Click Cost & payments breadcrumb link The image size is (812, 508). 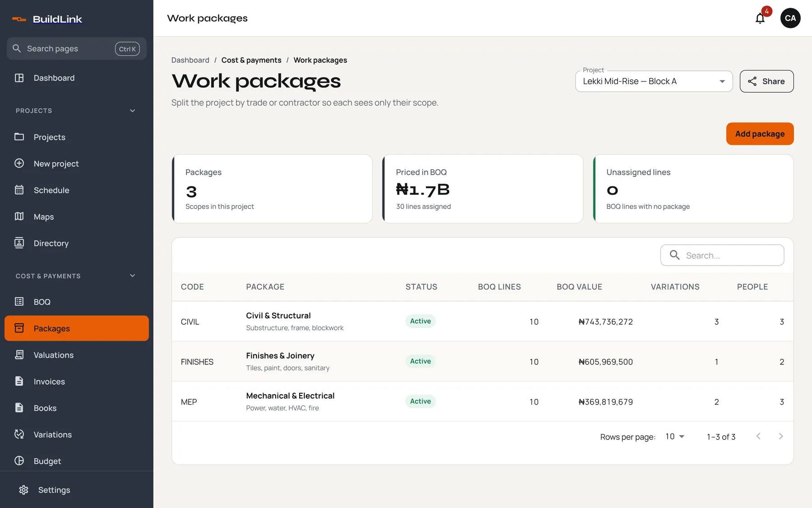pyautogui.click(x=251, y=60)
